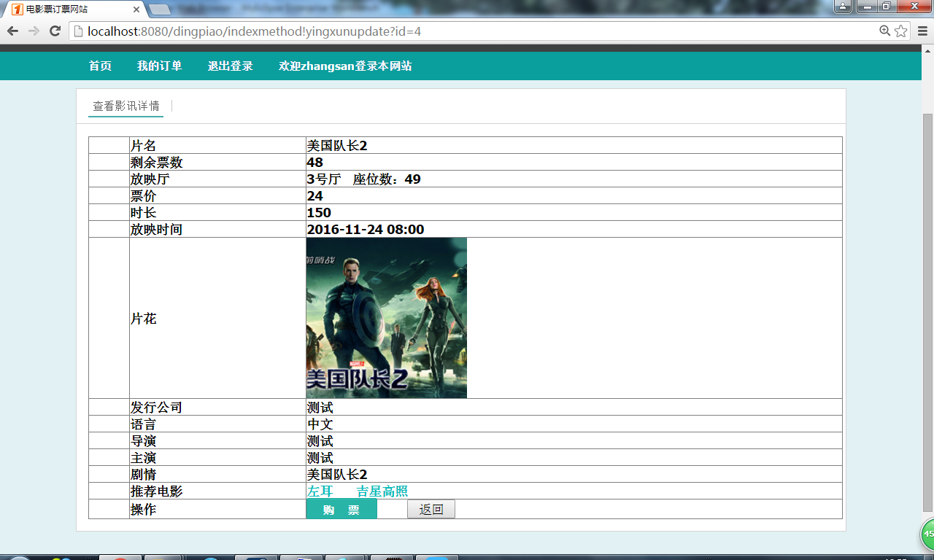Open the Chrome hamburger menu
The height and width of the screenshot is (560, 934).
click(922, 31)
